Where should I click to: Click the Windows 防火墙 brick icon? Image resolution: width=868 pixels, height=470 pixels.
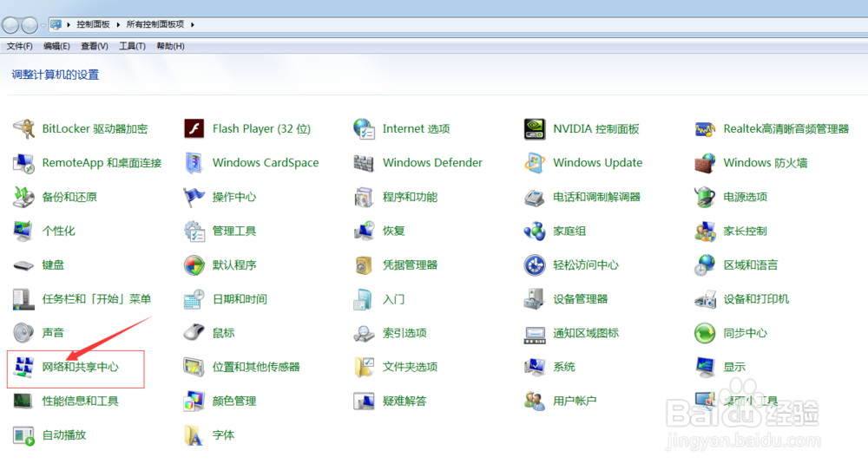tap(705, 163)
